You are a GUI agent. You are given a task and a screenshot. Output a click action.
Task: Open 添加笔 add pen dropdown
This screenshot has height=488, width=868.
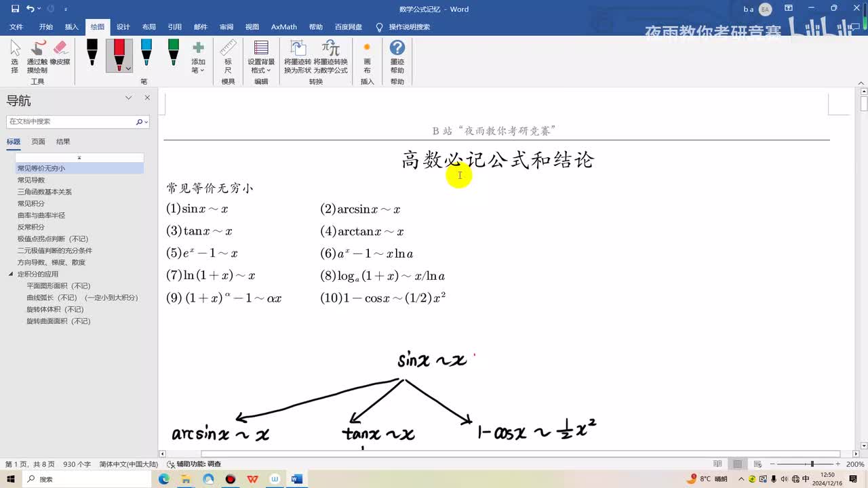198,57
